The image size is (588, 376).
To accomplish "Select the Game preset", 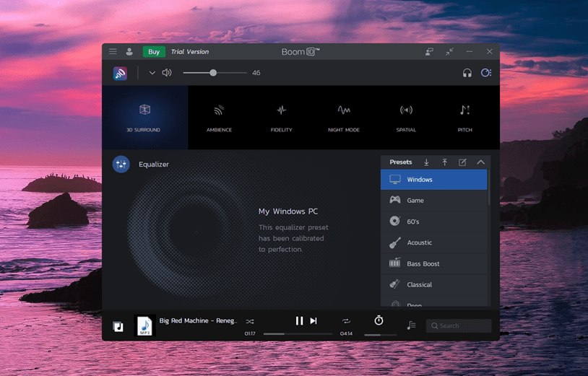I will (434, 201).
